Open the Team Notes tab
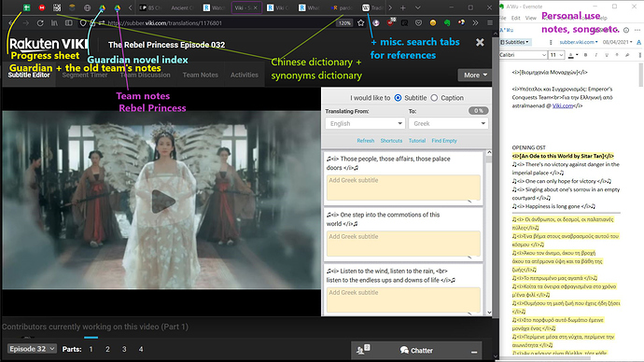The image size is (644, 362). click(201, 75)
